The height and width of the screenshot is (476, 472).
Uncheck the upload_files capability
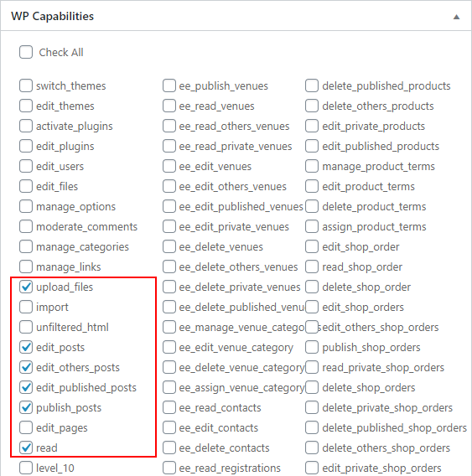point(26,287)
